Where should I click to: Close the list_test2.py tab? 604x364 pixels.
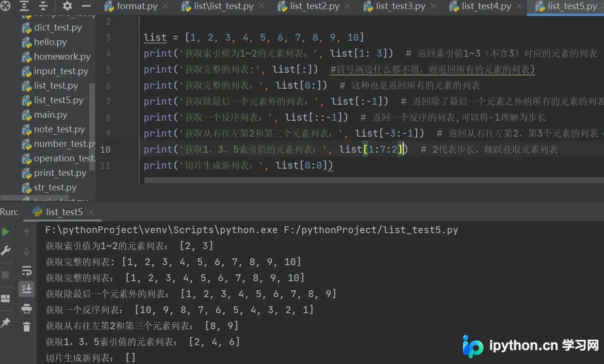point(348,7)
